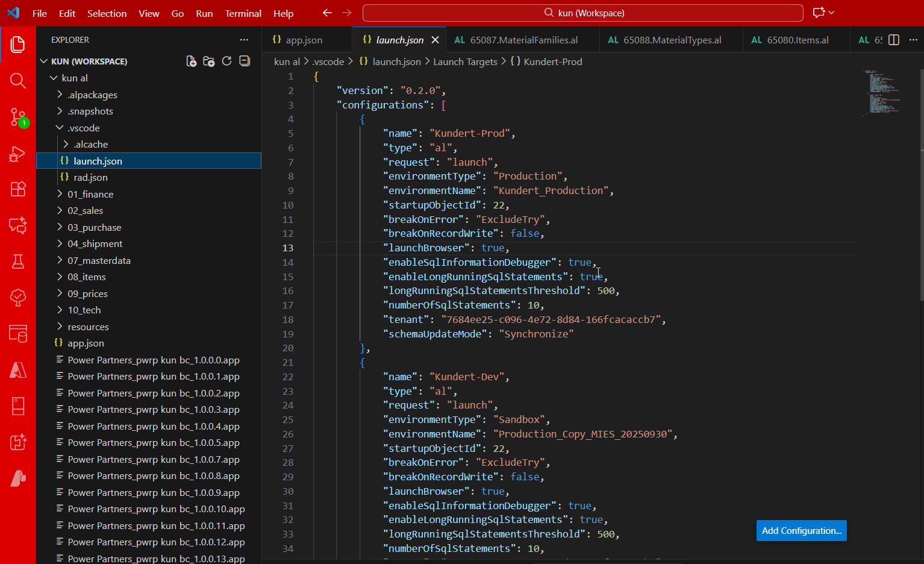Click the New File icon in Explorer
The width and height of the screenshot is (924, 564).
192,61
